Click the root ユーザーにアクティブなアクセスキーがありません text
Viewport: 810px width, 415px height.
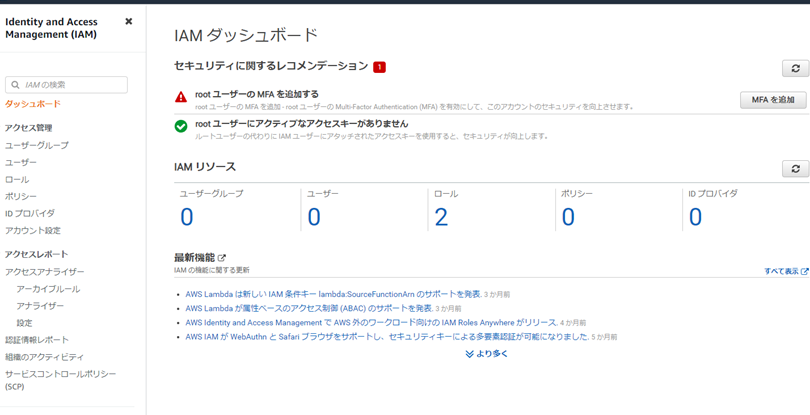[302, 124]
